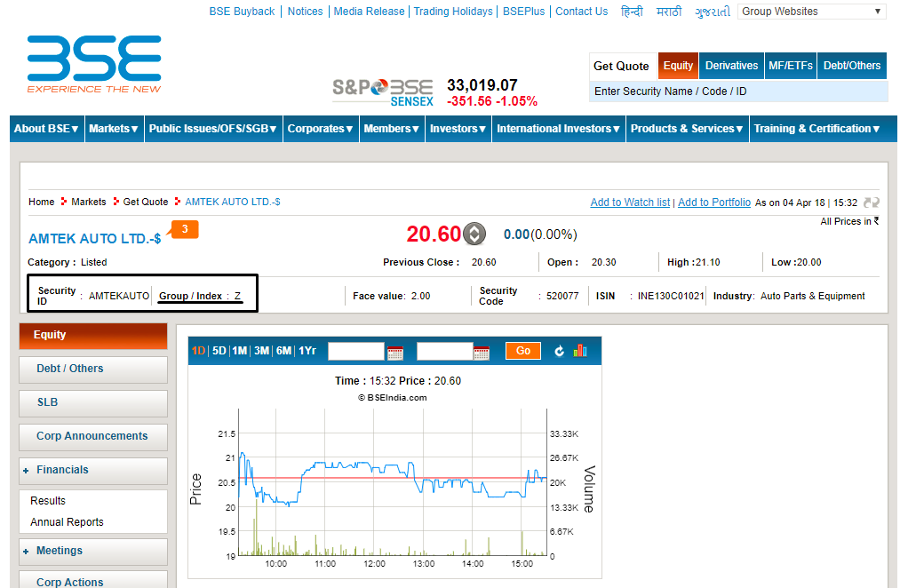Select 1M chart range
The image size is (916, 588).
click(x=240, y=351)
